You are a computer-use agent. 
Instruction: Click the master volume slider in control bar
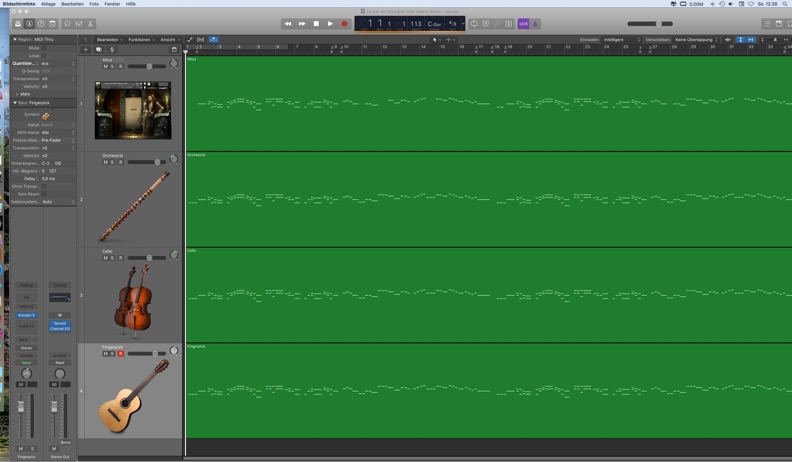[x=650, y=24]
